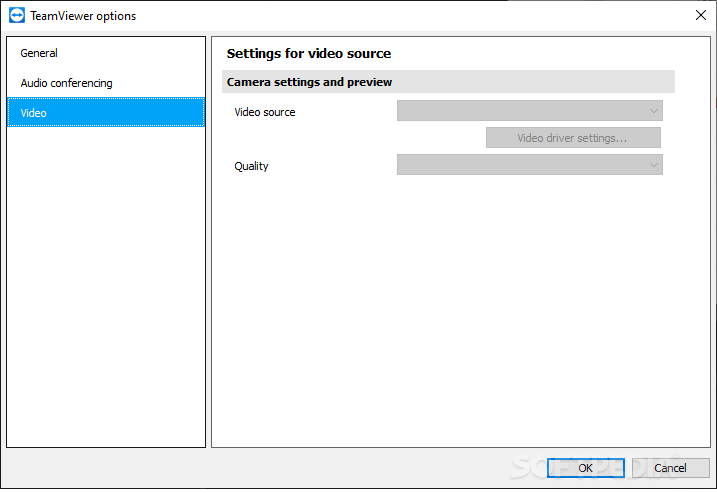Image resolution: width=717 pixels, height=493 pixels.
Task: Click the Video source label
Action: tap(265, 112)
